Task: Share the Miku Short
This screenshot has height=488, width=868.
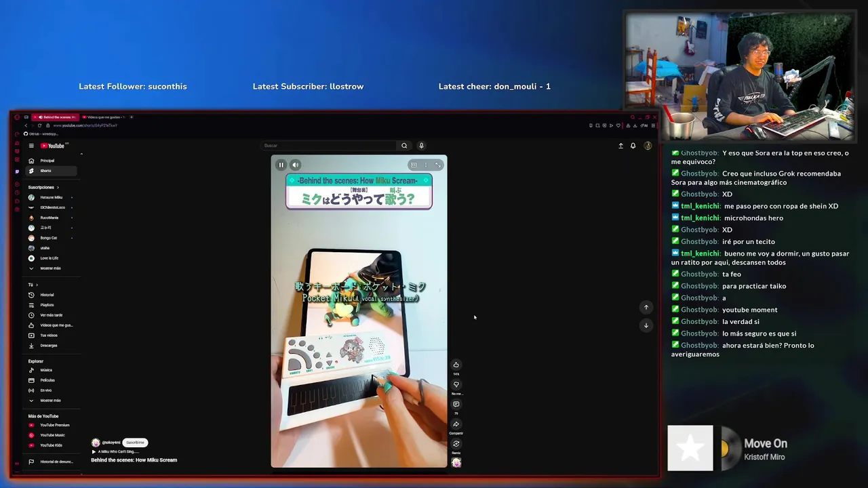Action: tap(456, 424)
